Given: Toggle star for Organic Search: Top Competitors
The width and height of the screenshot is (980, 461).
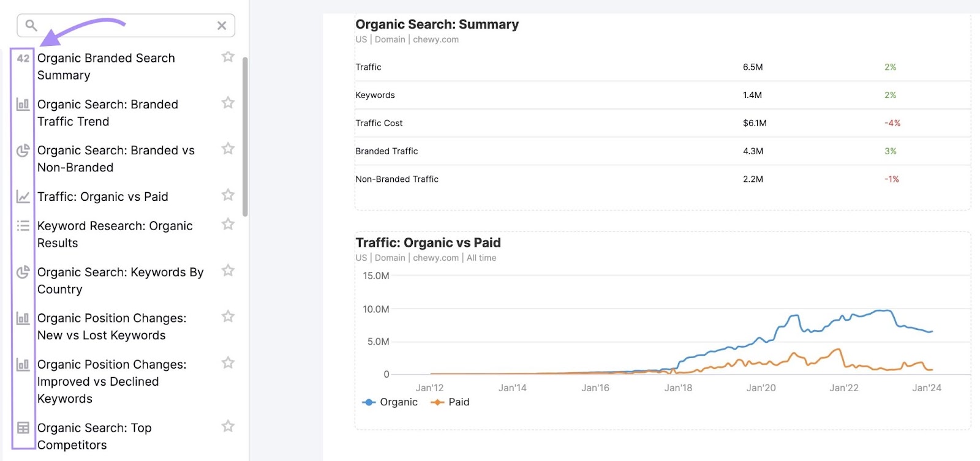Looking at the screenshot, I should pyautogui.click(x=228, y=426).
